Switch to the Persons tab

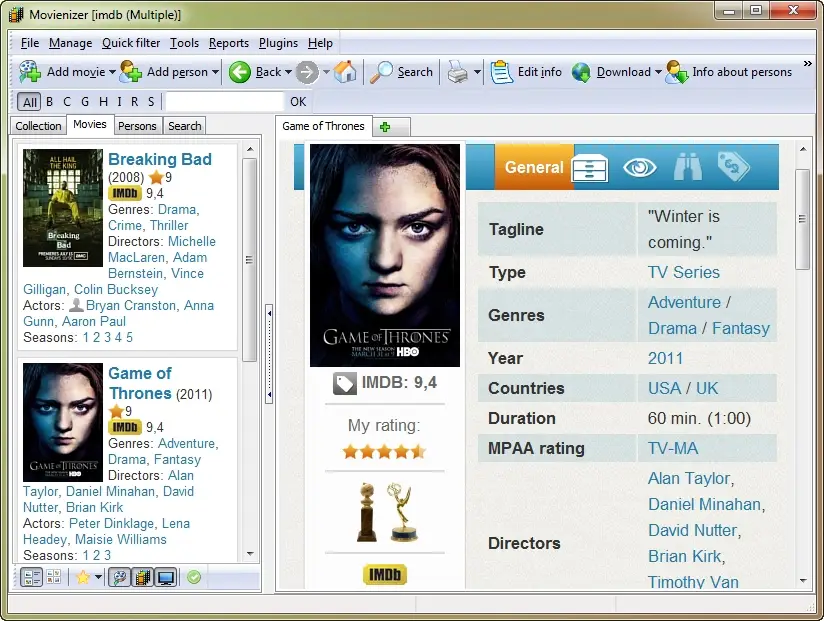[137, 126]
